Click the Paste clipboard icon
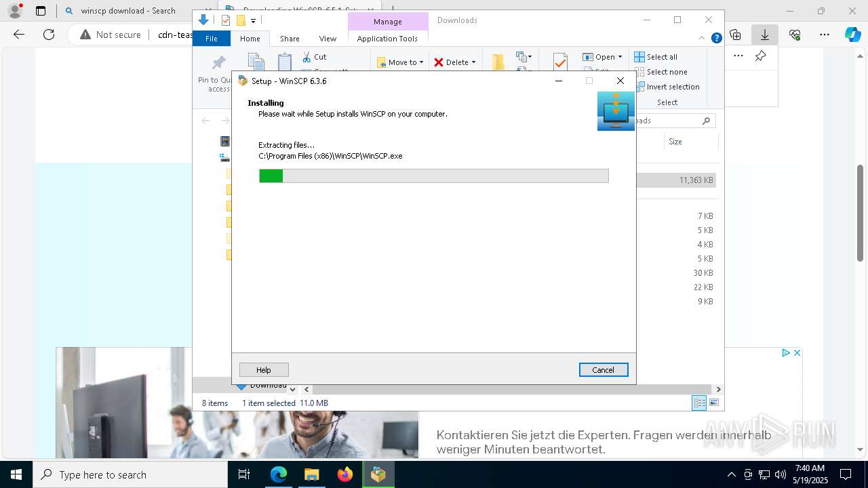868x488 pixels. 285,62
